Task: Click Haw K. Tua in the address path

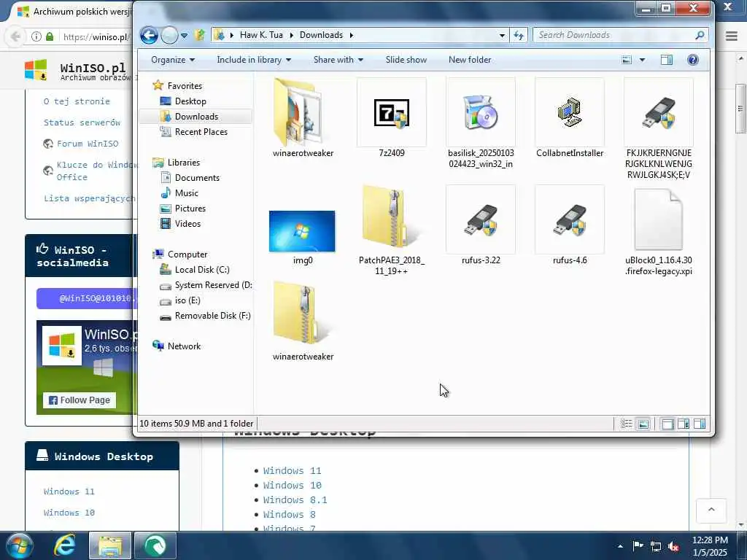Action: coord(261,35)
